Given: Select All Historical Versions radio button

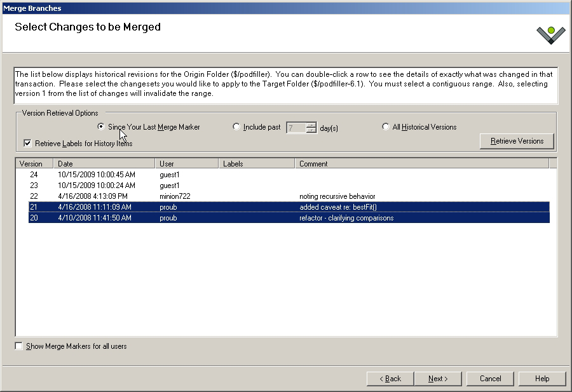Looking at the screenshot, I should pos(386,127).
